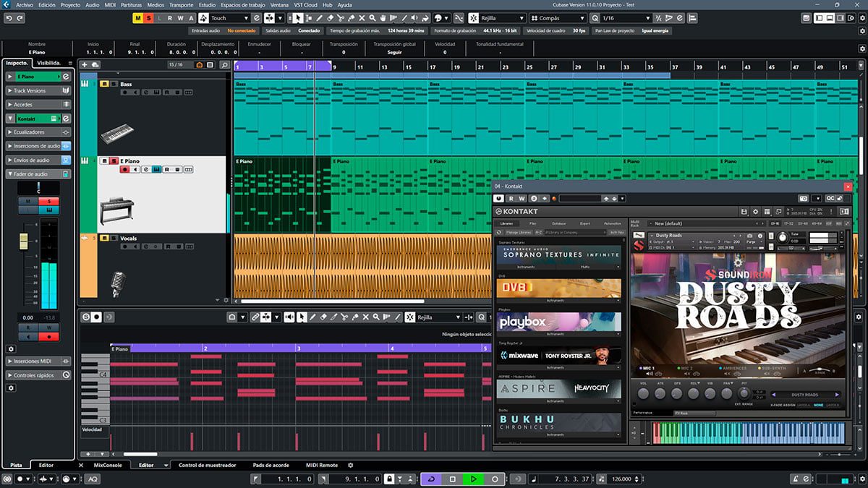Open the Compás grid type dropdown
This screenshot has width=868, height=488.
pyautogui.click(x=558, y=18)
